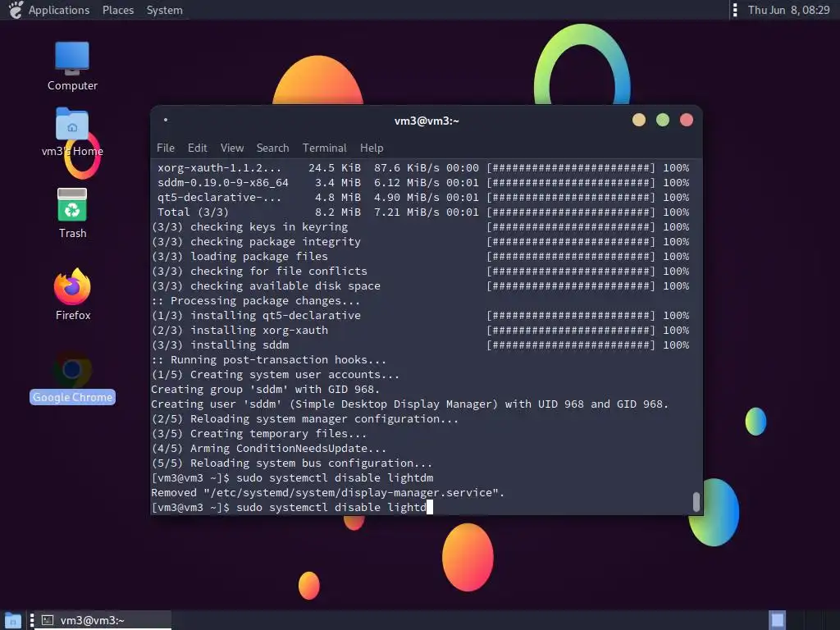
Task: Click the small dot menu at the titlebar left
Action: pyautogui.click(x=166, y=120)
